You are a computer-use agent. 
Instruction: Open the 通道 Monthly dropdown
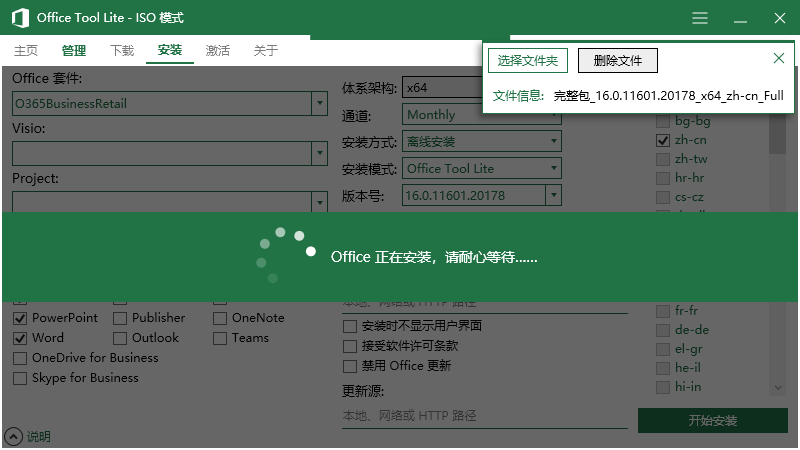tap(482, 114)
